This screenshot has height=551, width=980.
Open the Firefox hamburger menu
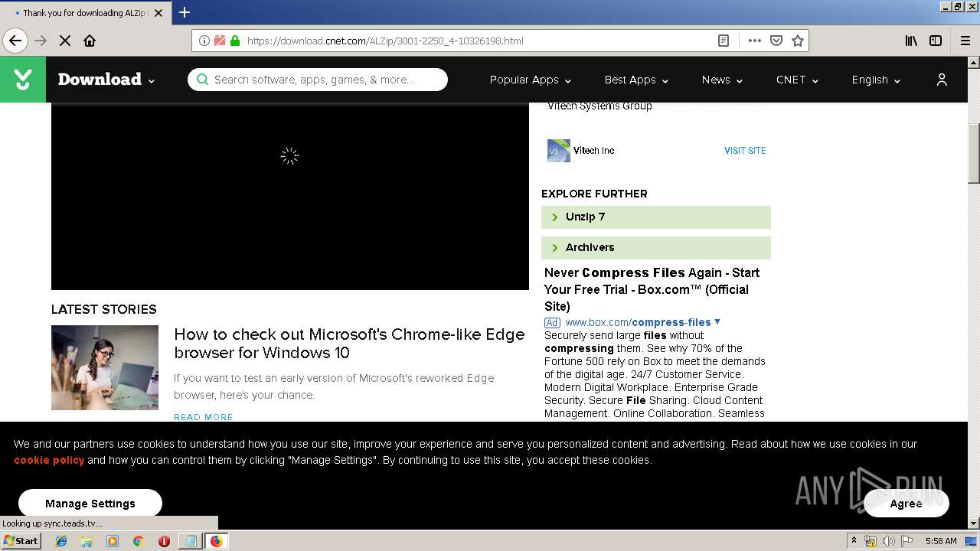[965, 41]
